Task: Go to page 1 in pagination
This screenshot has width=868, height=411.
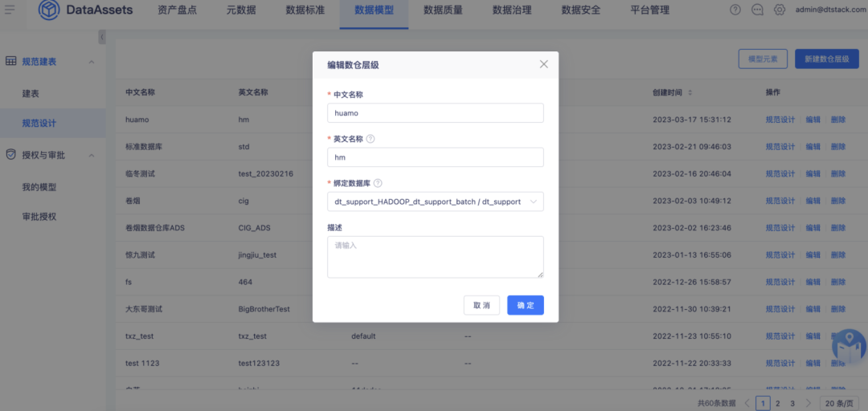Action: (x=763, y=403)
